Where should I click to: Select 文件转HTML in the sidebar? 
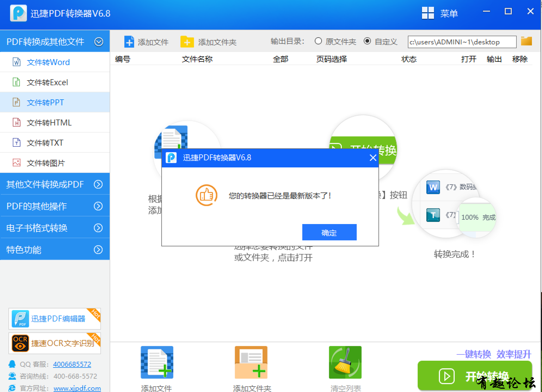(49, 122)
